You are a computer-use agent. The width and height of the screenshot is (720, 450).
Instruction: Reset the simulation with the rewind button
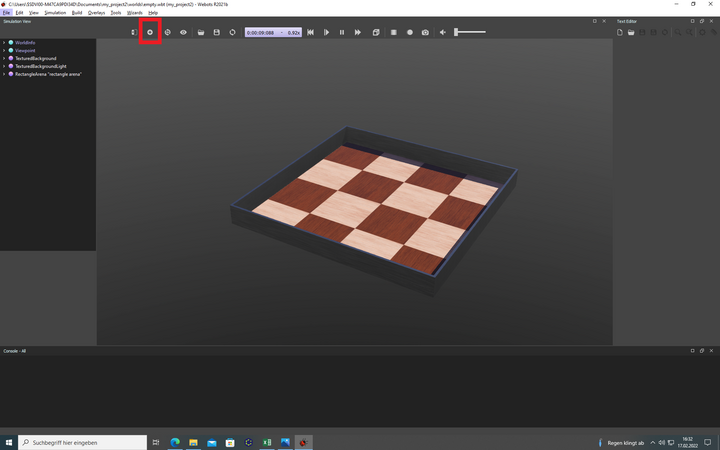click(x=310, y=32)
